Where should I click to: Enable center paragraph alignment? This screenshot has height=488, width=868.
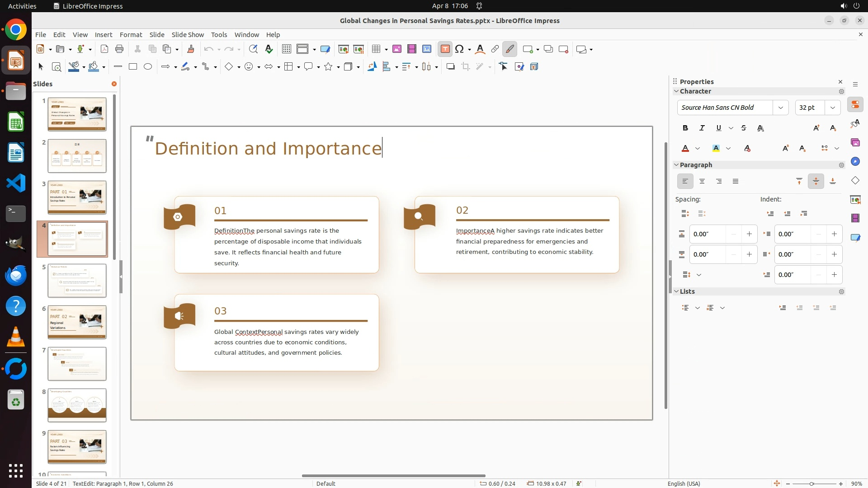click(702, 182)
